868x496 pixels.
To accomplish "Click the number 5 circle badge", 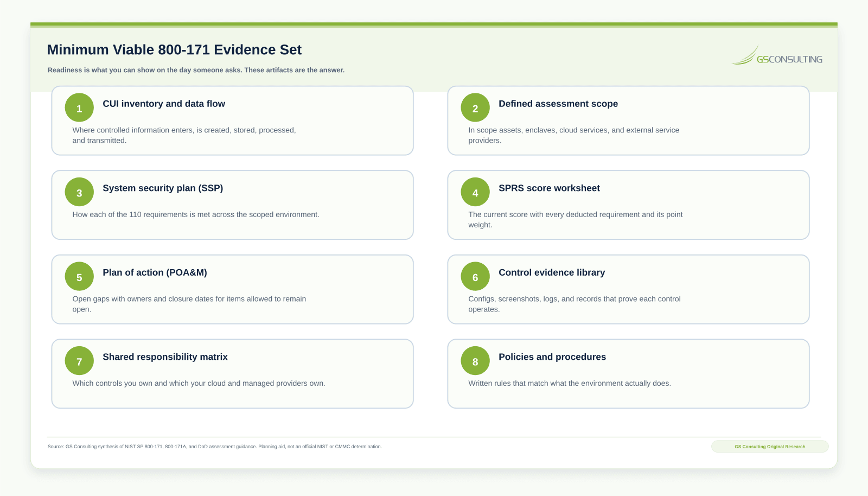I will point(79,277).
